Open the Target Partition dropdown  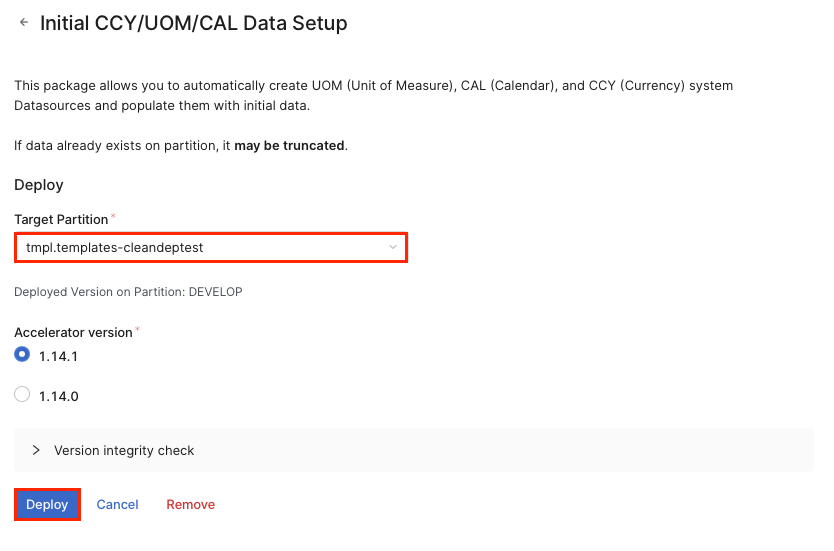210,247
